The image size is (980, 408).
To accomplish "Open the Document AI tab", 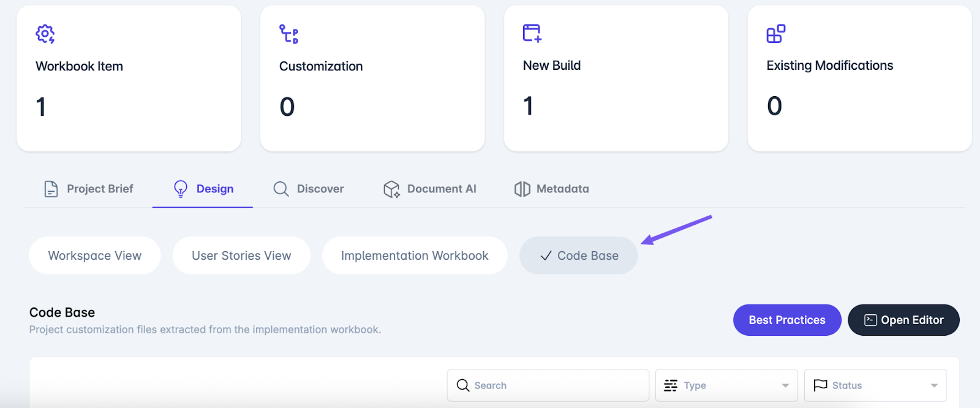I will (430, 189).
